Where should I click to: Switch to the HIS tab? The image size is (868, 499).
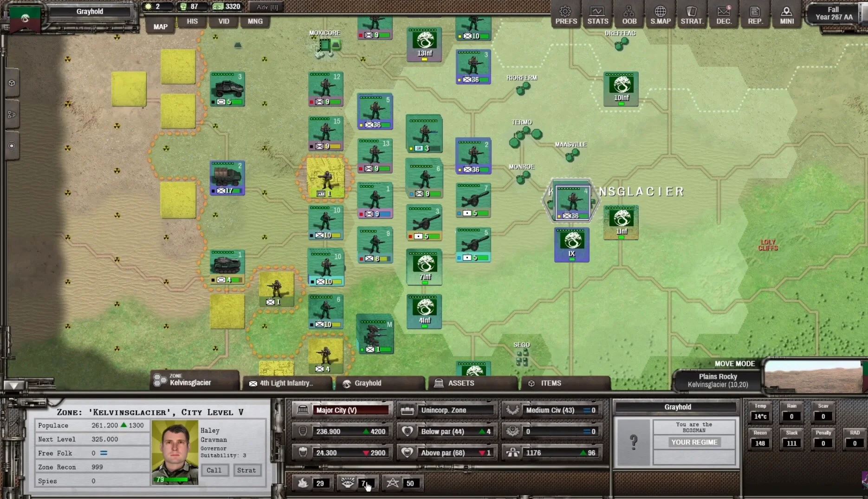pyautogui.click(x=192, y=21)
